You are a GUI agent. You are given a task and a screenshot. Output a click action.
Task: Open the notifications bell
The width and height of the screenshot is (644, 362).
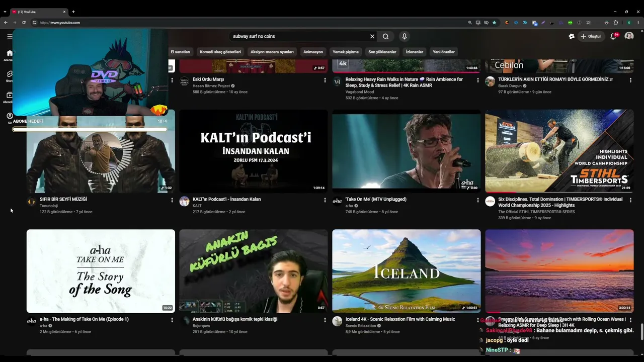pos(613,36)
